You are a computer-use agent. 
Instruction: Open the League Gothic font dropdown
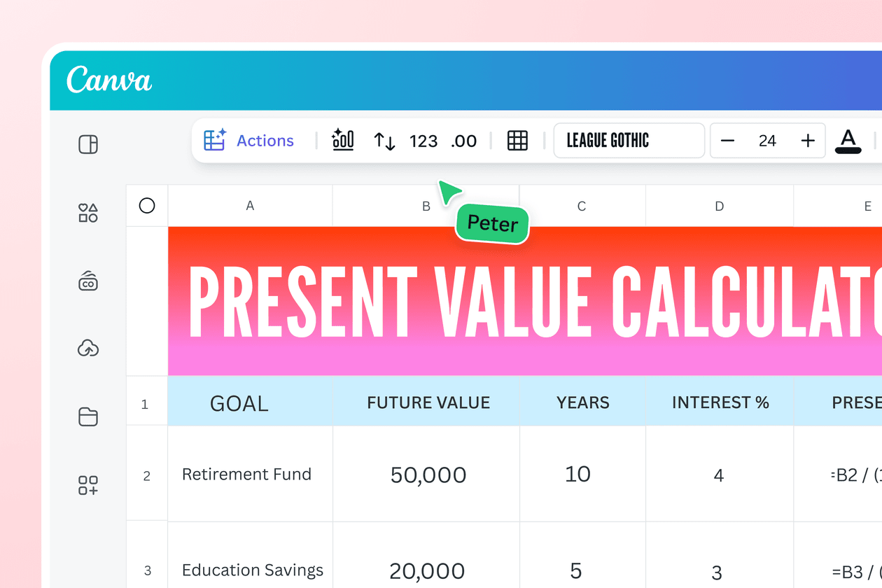(x=629, y=141)
